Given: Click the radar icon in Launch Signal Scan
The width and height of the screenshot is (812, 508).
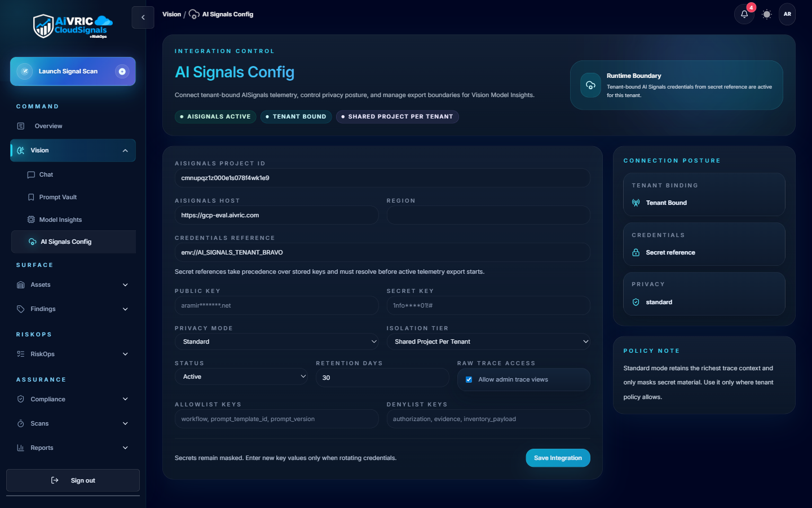Looking at the screenshot, I should (x=25, y=71).
